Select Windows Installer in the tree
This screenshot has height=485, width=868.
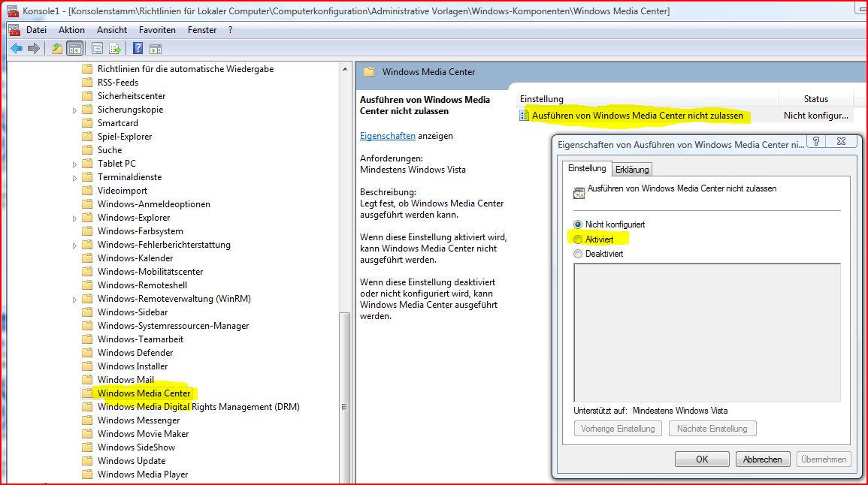pos(132,366)
